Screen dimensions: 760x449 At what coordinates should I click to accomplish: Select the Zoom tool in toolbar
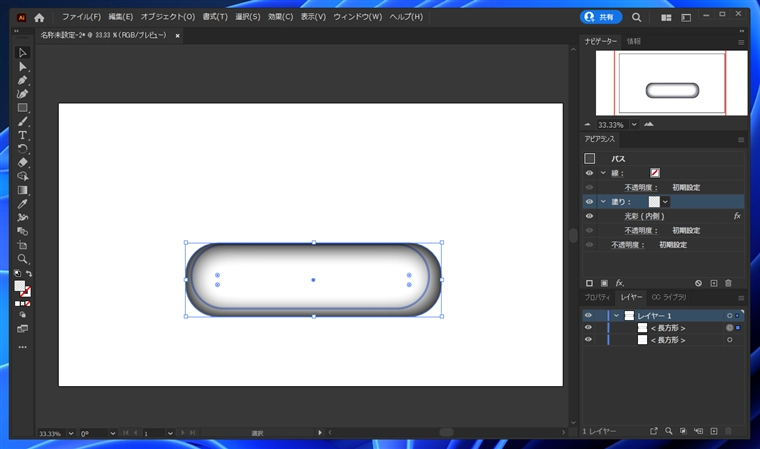22,258
